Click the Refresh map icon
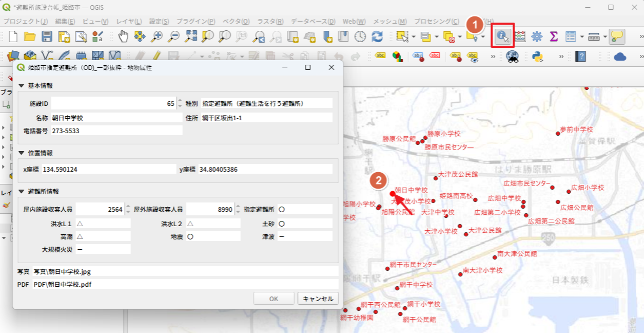 [x=377, y=36]
